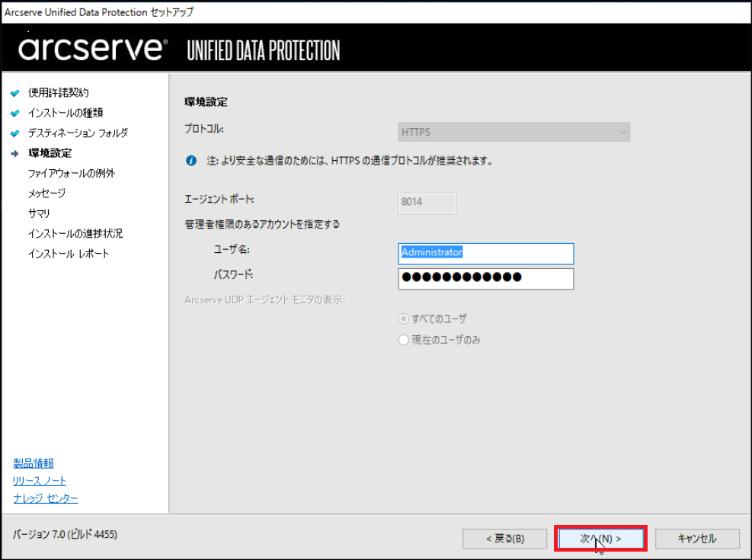
Task: Select the 使用許諾契約 step in sidebar
Action: coord(59,92)
